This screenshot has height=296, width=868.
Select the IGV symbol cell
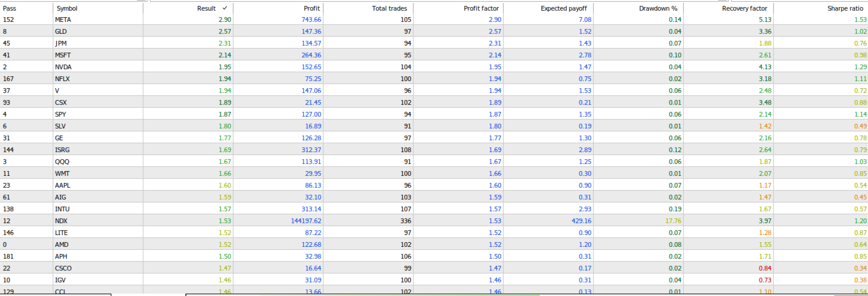(x=98, y=280)
